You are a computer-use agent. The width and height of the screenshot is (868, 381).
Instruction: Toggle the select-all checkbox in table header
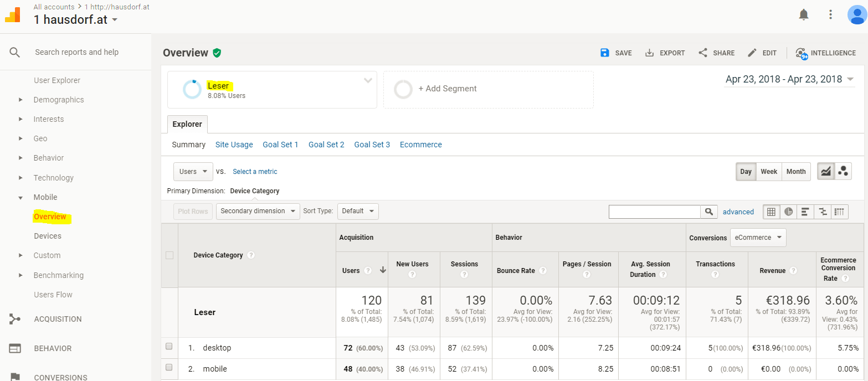pyautogui.click(x=170, y=255)
